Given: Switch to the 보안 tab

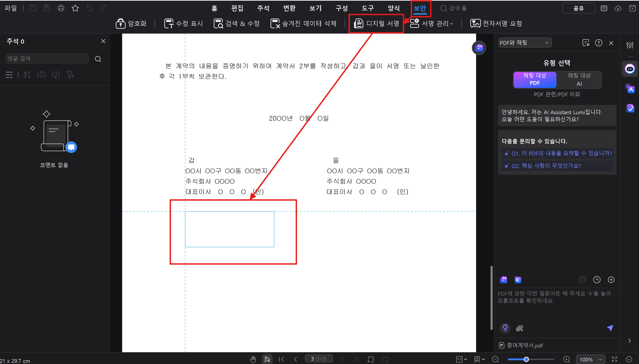Looking at the screenshot, I should (420, 8).
